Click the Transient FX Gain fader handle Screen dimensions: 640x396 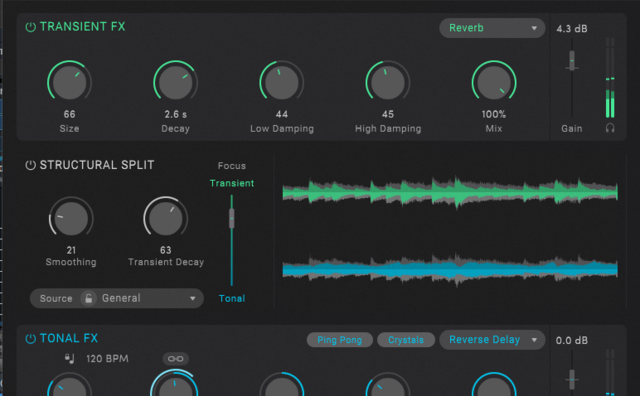point(572,60)
